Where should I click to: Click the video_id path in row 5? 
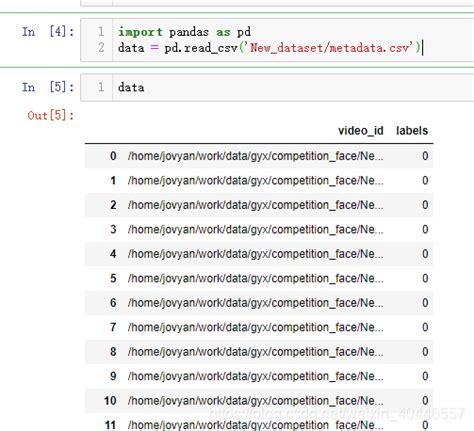pyautogui.click(x=256, y=278)
